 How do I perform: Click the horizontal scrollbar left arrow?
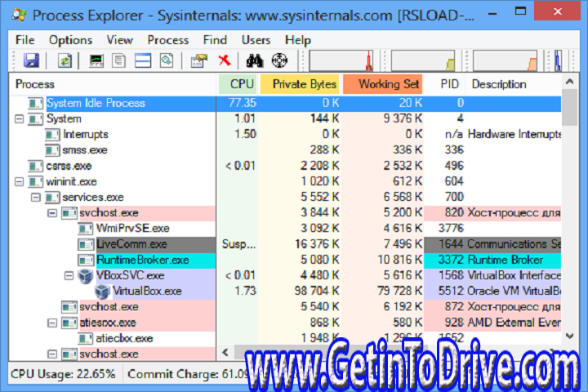225,352
